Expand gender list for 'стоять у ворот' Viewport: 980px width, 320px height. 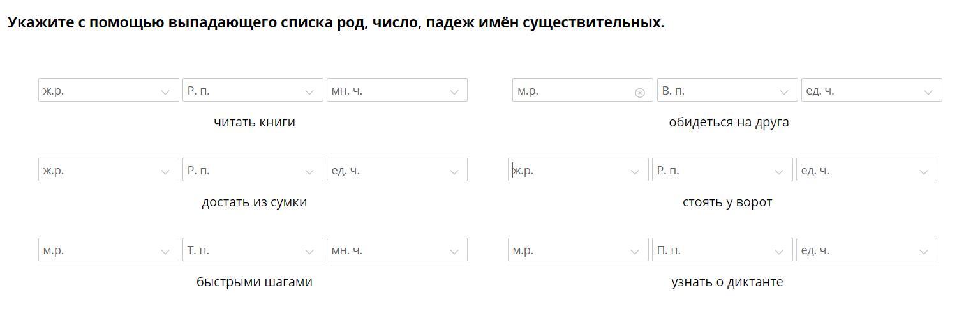[578, 170]
